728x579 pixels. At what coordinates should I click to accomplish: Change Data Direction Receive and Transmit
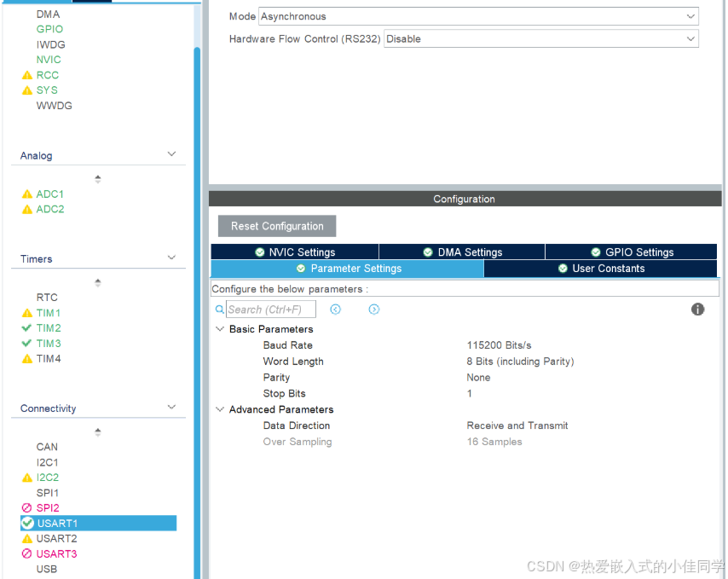point(517,426)
